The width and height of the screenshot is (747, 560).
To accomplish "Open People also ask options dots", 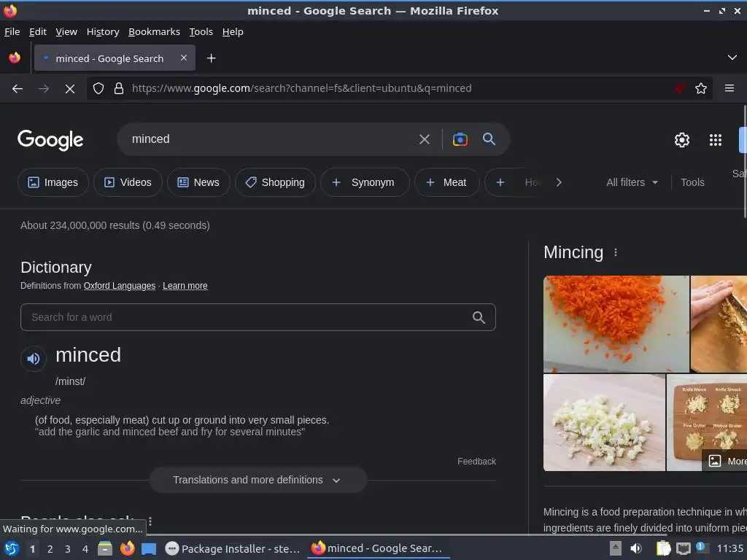I will point(150,521).
